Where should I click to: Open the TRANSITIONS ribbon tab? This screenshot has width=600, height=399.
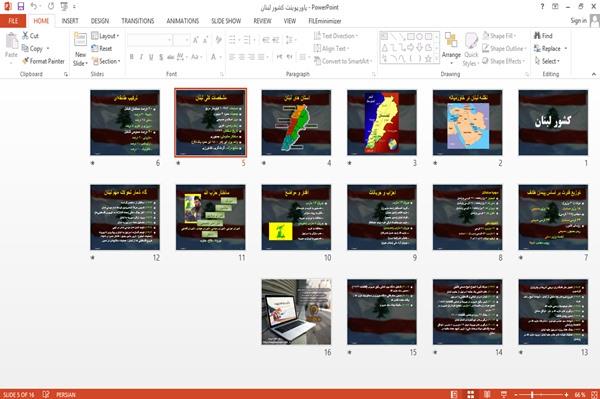coord(138,21)
